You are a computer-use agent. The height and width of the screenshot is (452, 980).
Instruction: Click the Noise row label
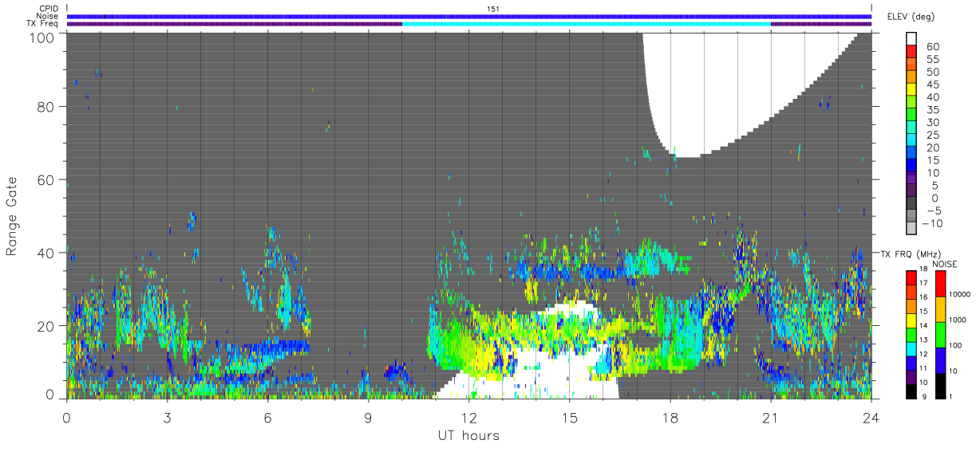(47, 16)
